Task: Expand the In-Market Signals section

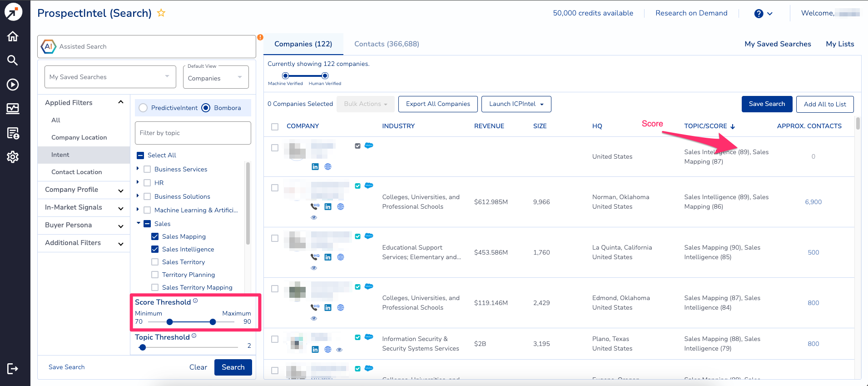Action: click(121, 208)
